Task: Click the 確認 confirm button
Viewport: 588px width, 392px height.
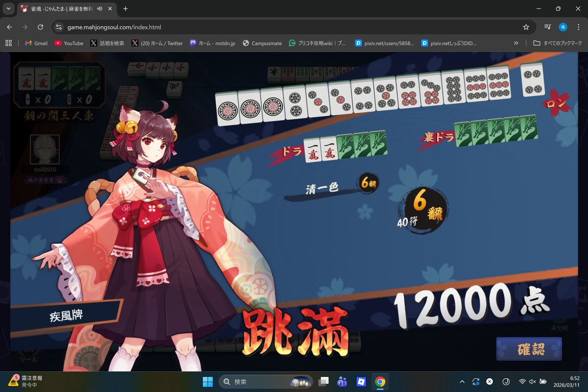Action: click(529, 349)
